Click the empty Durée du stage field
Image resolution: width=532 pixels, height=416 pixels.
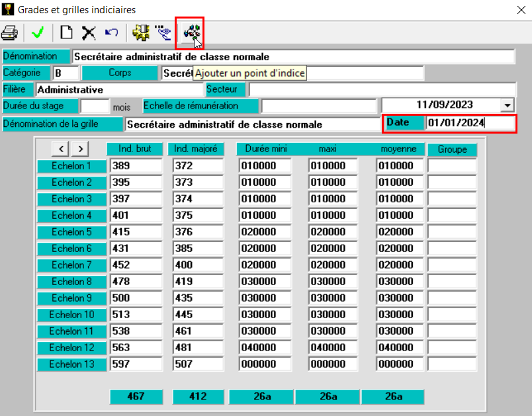point(94,106)
